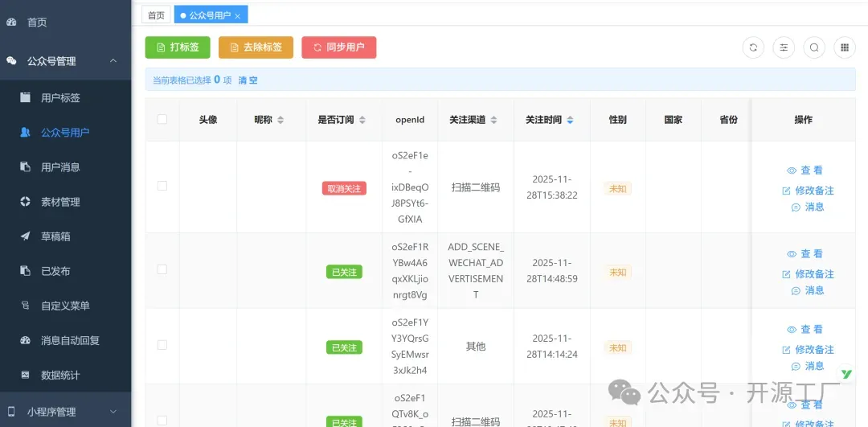Tick the checkbox for the 取消关注 row
Image resolution: width=868 pixels, height=427 pixels.
pos(162,186)
